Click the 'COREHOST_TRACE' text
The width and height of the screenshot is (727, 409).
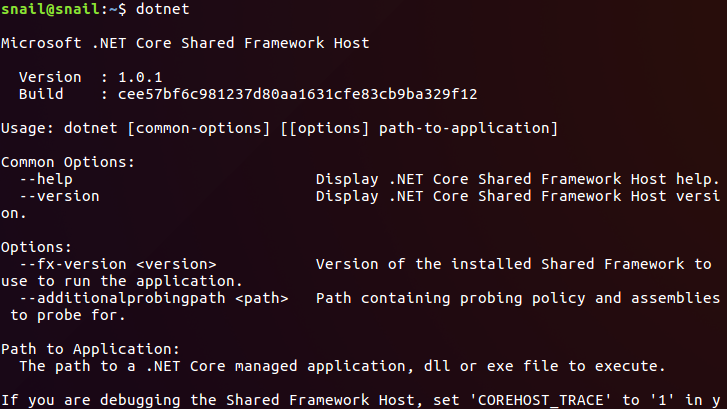pyautogui.click(x=541, y=400)
